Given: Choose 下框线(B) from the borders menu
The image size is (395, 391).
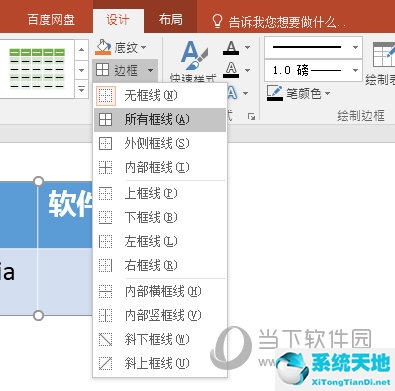Looking at the screenshot, I should click(x=160, y=217).
